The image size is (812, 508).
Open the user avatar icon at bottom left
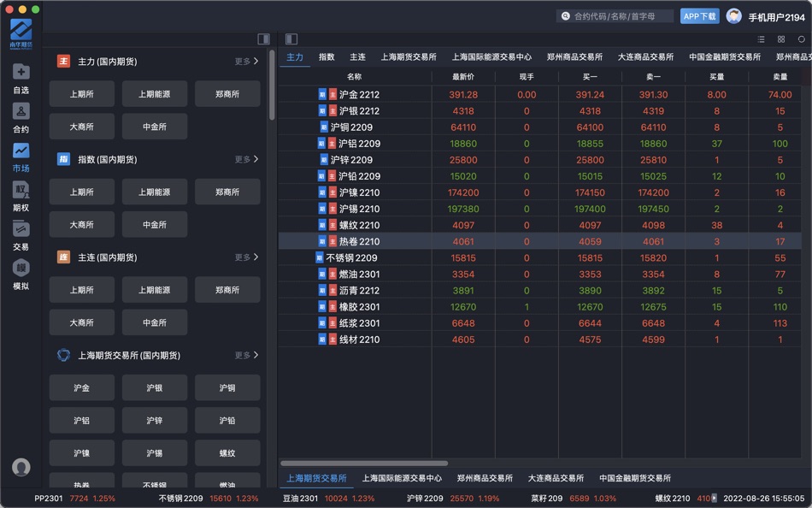click(x=20, y=467)
